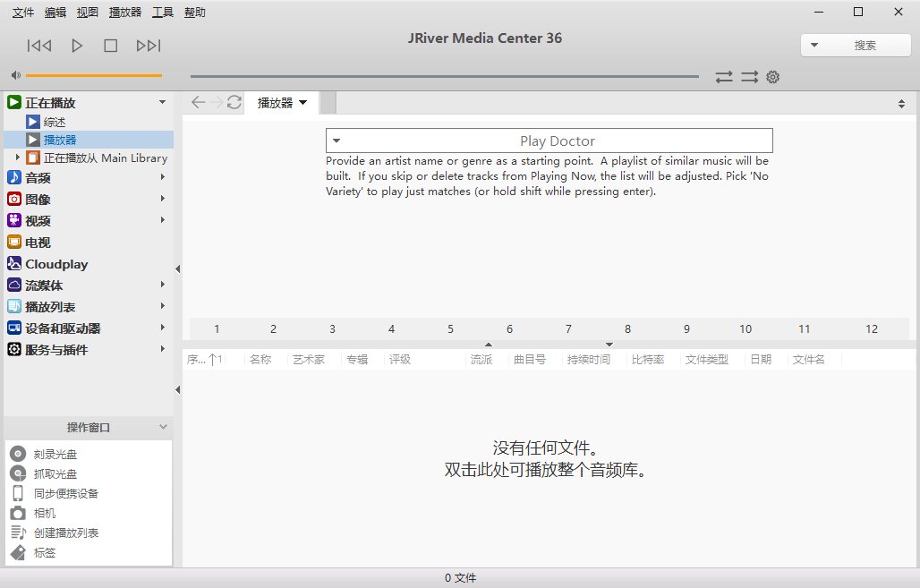
Task: Click the 抓取光盘 disc icon
Action: point(18,473)
